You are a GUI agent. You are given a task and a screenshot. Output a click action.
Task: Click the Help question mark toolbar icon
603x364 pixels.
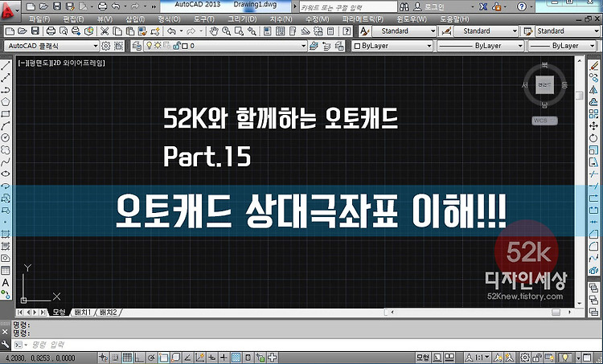tap(347, 31)
